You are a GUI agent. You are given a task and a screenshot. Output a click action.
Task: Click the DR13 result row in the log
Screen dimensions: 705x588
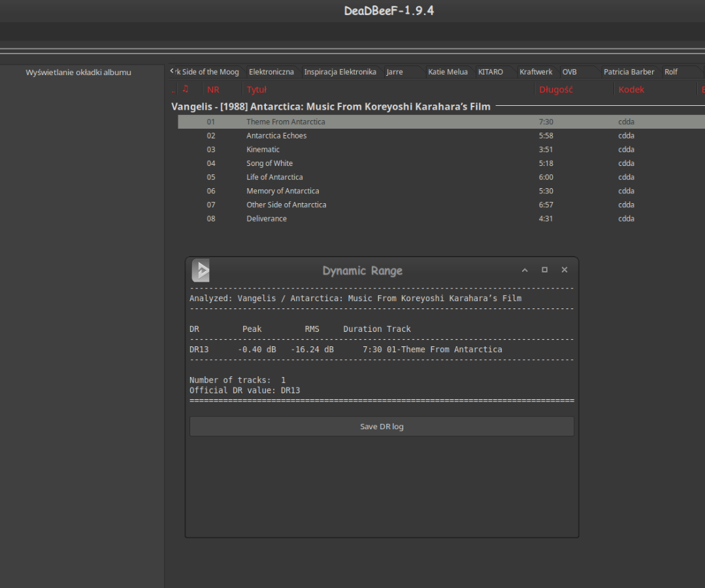pos(346,350)
